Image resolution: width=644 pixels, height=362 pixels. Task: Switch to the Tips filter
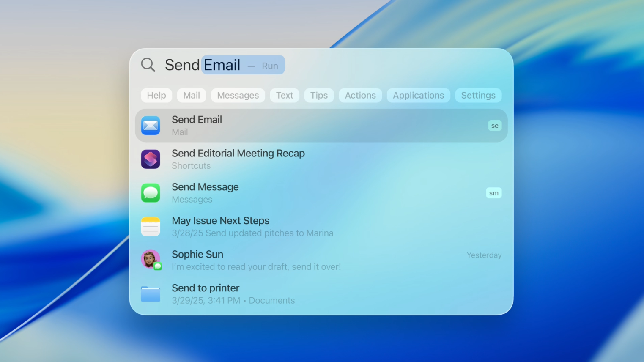click(x=319, y=96)
